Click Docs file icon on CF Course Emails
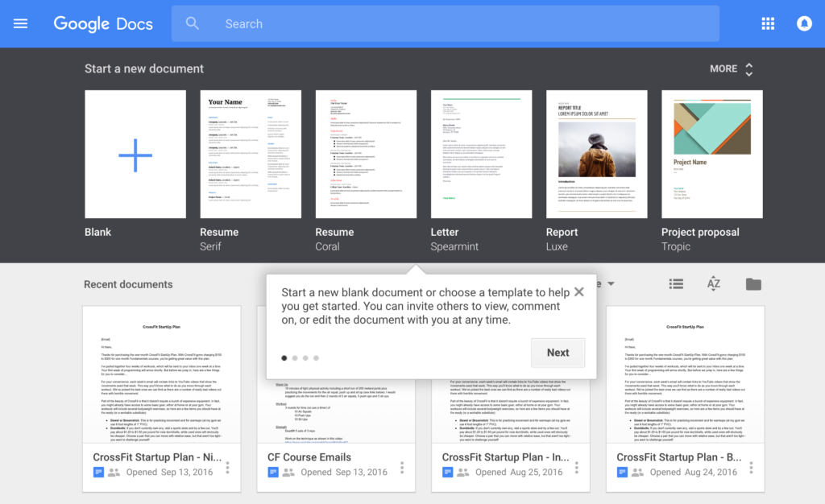Image resolution: width=825 pixels, height=504 pixels. 273,472
